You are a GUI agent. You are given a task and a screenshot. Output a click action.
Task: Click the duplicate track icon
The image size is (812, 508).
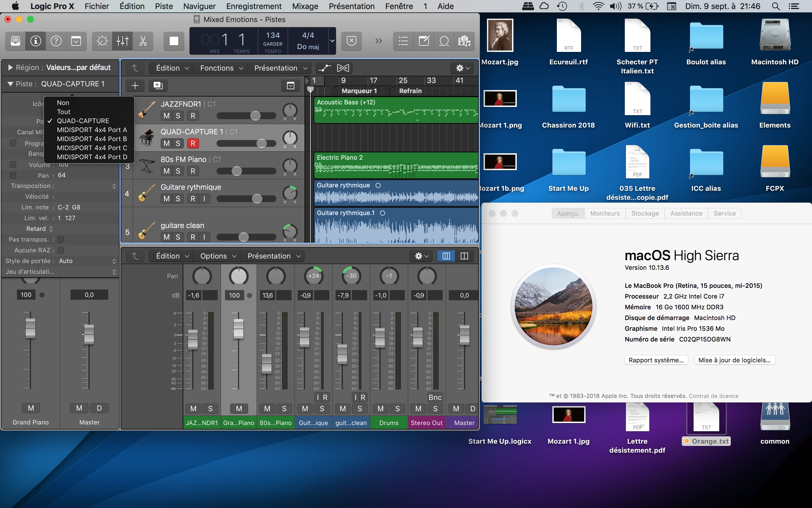pos(158,85)
